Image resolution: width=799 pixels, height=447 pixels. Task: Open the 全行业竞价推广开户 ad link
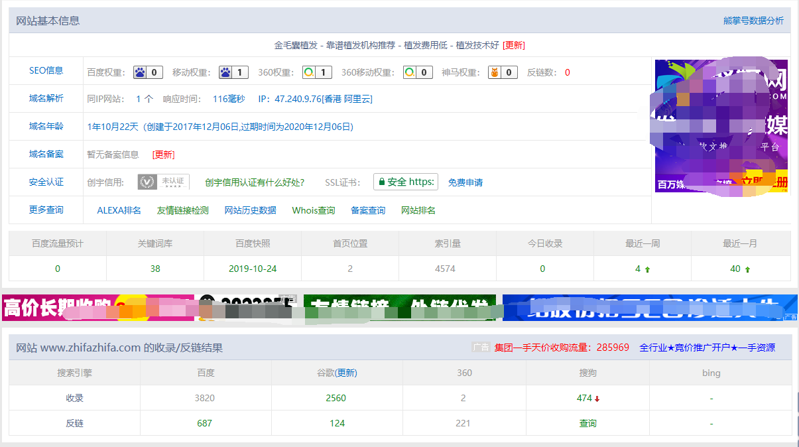click(x=707, y=348)
